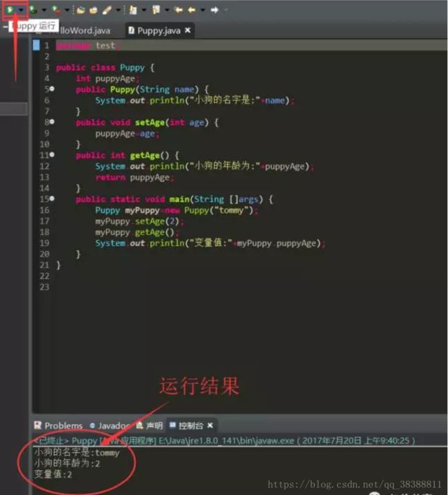
Task: Click the External Tools run icon
Action: (57, 10)
